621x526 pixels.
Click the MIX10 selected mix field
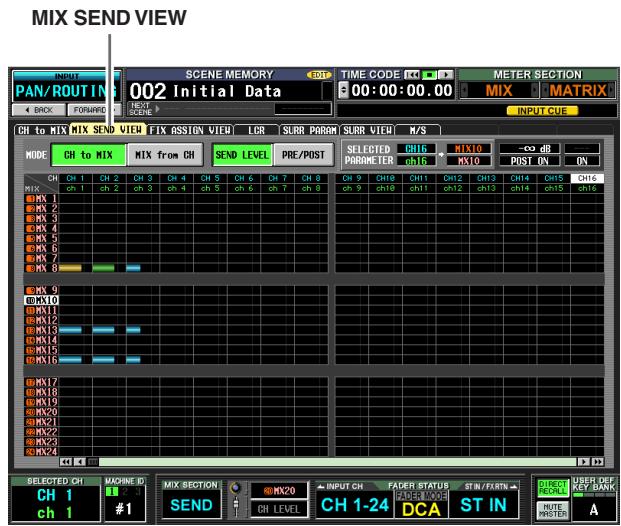click(469, 149)
